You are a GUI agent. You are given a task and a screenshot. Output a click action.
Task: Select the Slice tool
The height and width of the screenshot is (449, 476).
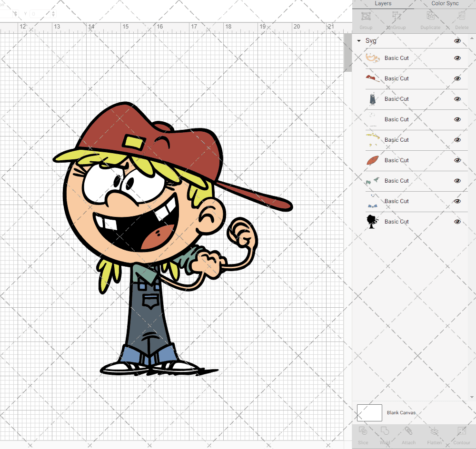click(x=363, y=431)
